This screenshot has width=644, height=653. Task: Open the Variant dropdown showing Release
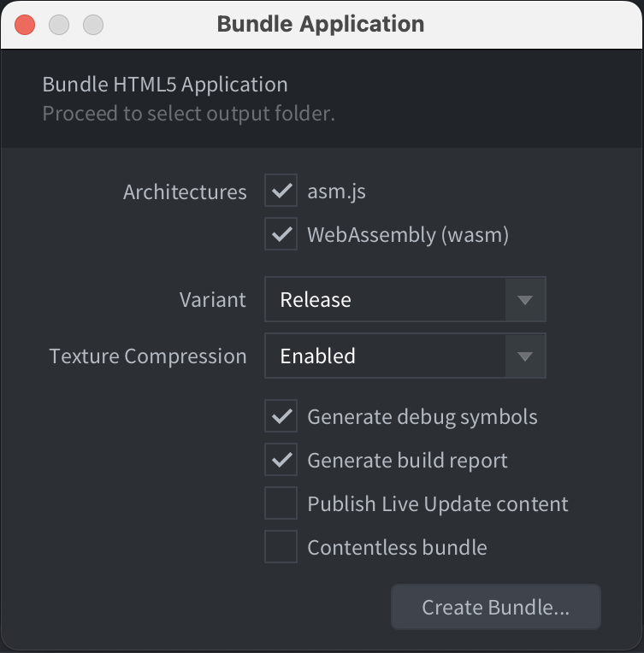click(x=385, y=300)
